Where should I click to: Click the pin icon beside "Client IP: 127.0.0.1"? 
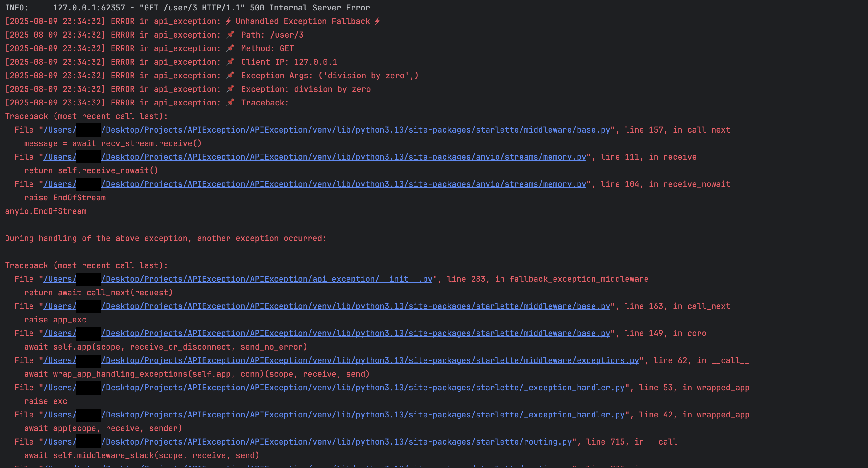(x=230, y=62)
